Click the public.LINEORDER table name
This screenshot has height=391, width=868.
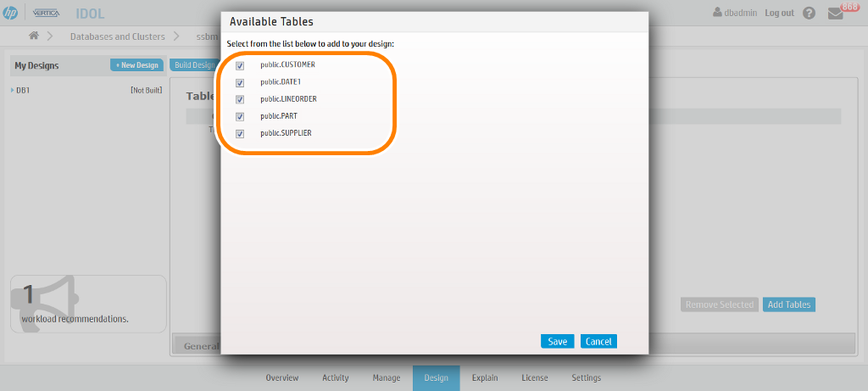coord(288,98)
